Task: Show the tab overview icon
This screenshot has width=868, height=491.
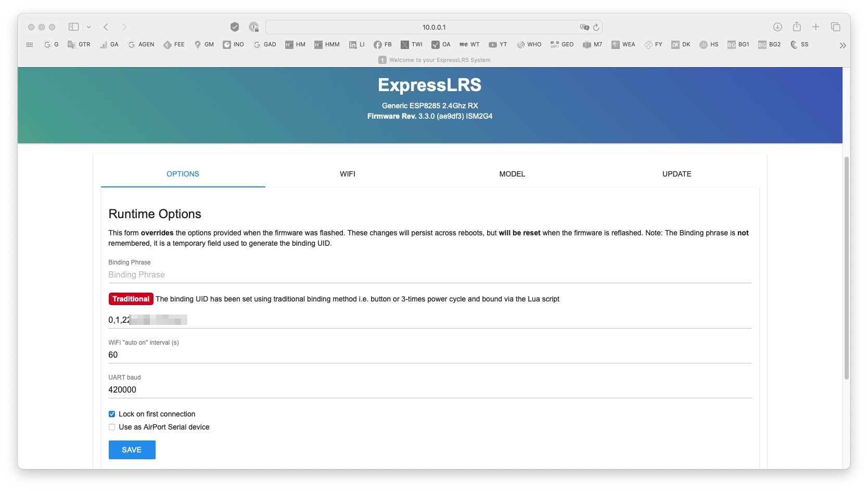Action: (x=836, y=27)
